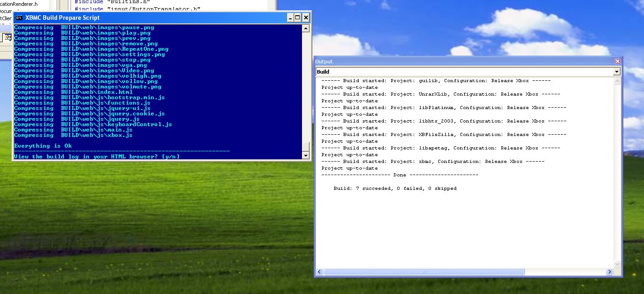
Task: Click the line 'BUILD\web\js\jquery-ui.js'
Action: coord(82,108)
